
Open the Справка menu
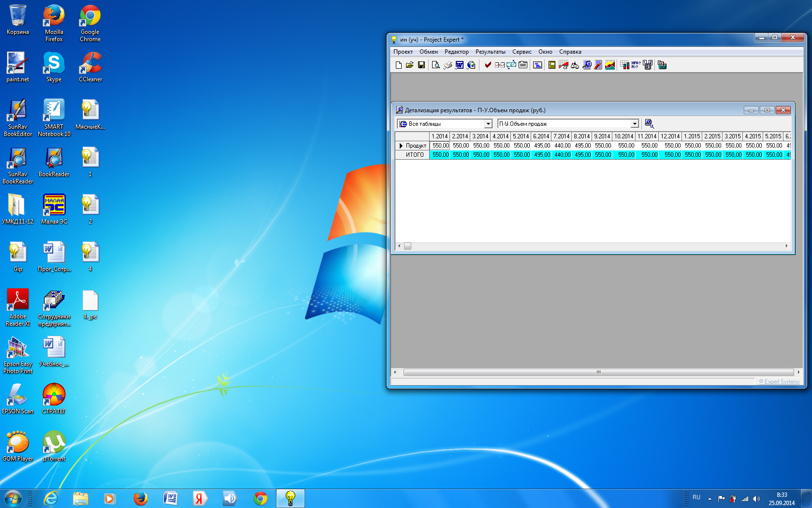570,52
